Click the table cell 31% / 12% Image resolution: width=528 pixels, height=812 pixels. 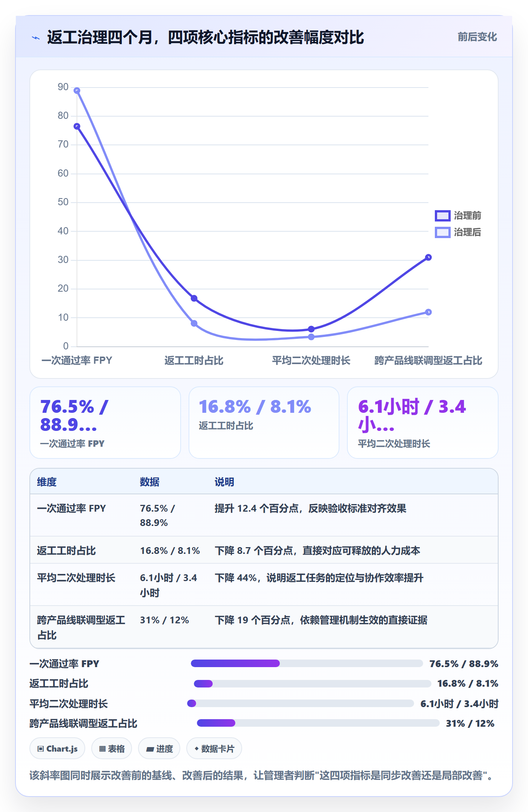(x=164, y=620)
